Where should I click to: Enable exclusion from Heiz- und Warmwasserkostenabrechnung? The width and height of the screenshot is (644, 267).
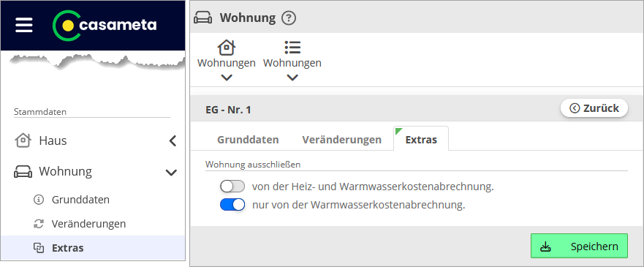pos(232,187)
